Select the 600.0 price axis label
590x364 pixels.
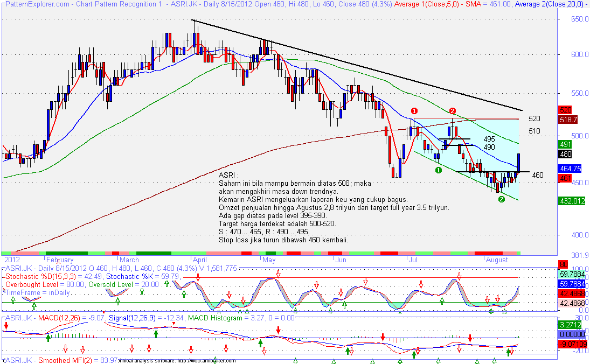tap(579, 54)
